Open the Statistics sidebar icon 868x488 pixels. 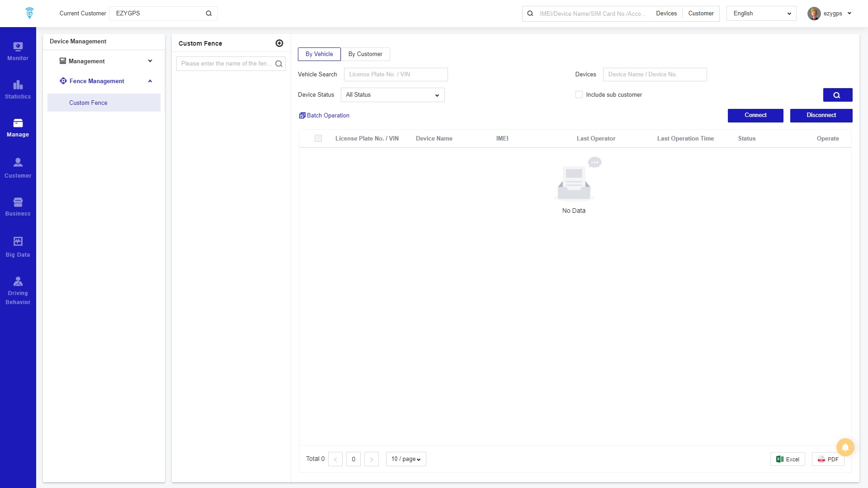[x=18, y=89]
